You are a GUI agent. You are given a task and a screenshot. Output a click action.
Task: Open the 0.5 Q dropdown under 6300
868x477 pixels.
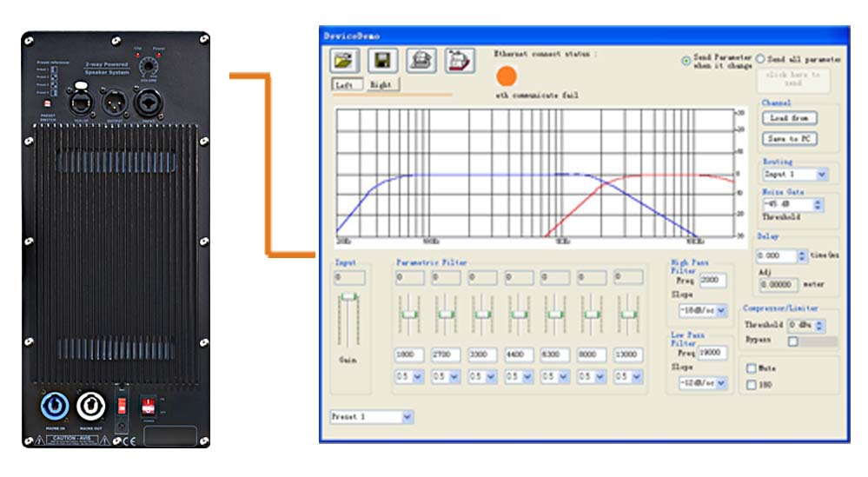point(564,377)
